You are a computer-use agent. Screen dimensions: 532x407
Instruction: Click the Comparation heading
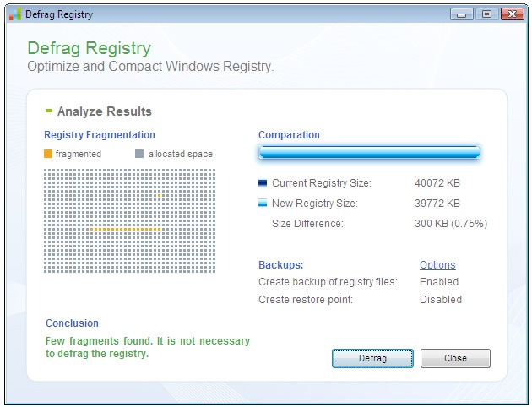pos(289,134)
